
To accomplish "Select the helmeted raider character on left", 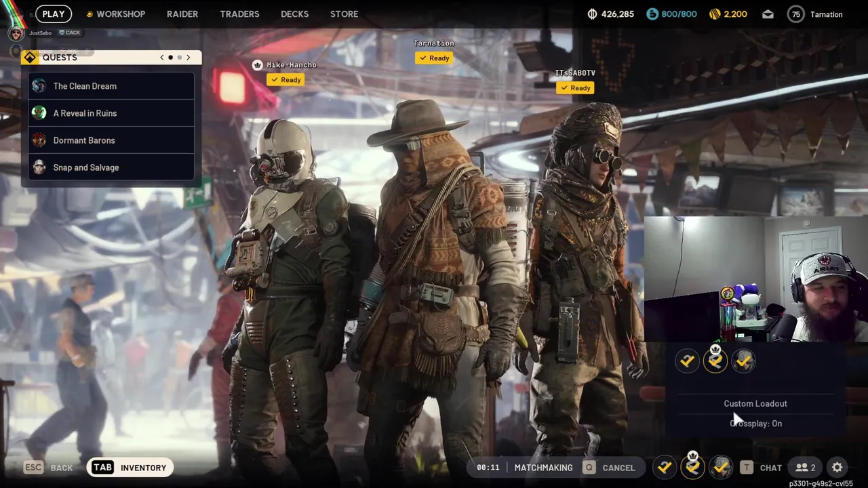I will point(292,291).
